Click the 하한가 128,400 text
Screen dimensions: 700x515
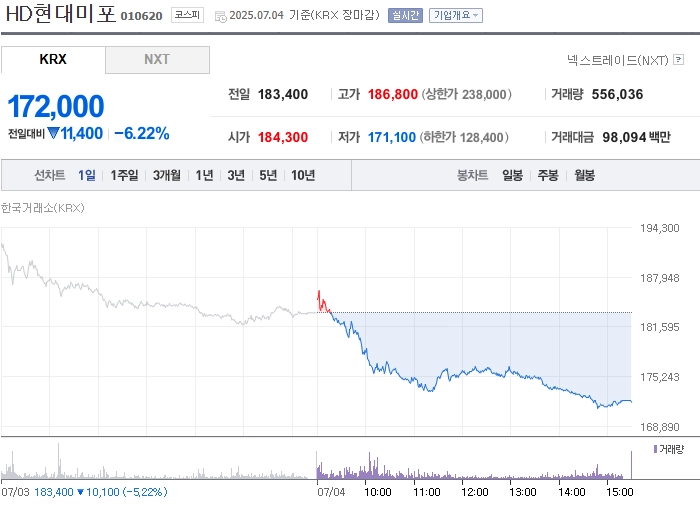[x=464, y=137]
